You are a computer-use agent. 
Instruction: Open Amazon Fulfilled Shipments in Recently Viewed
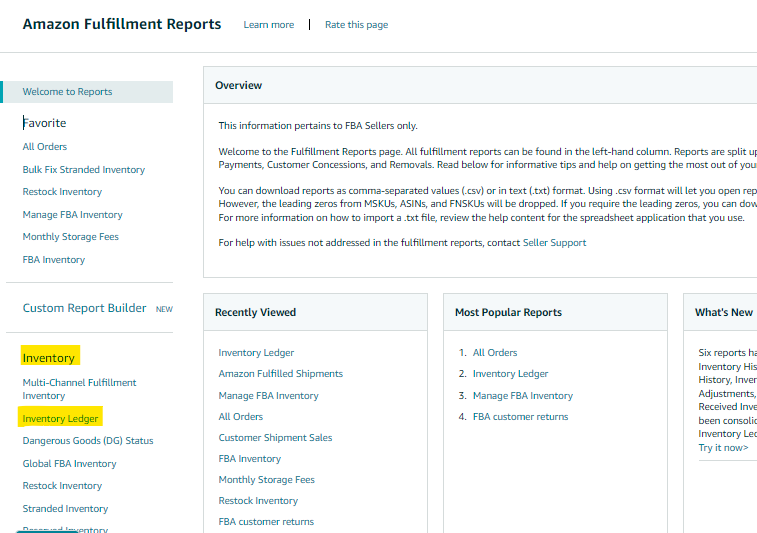(280, 374)
